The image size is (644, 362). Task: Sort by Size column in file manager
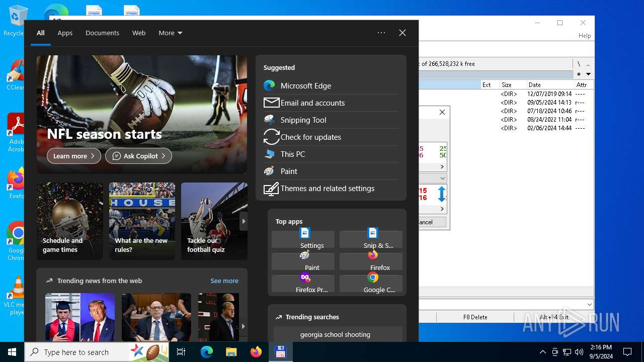point(513,85)
